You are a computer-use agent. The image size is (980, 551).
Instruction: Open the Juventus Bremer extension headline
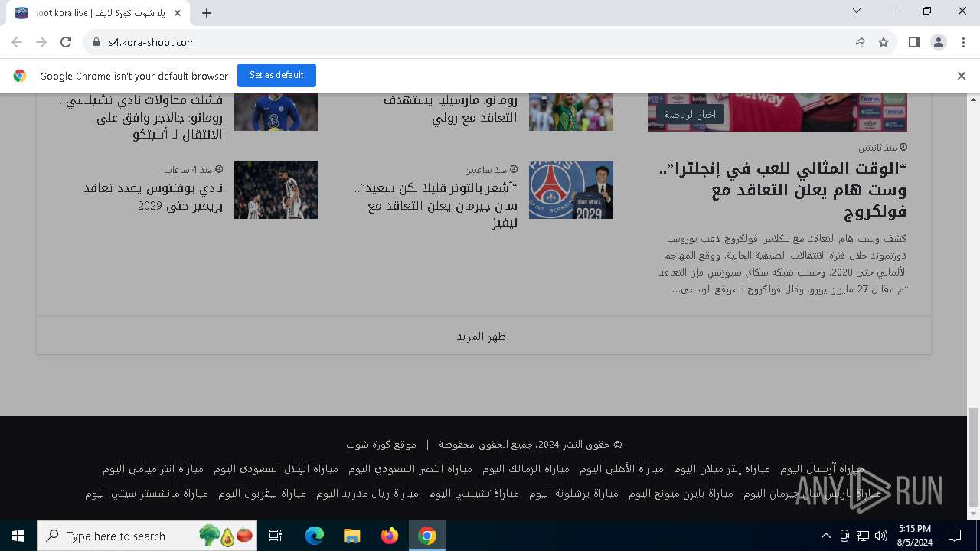pos(153,197)
